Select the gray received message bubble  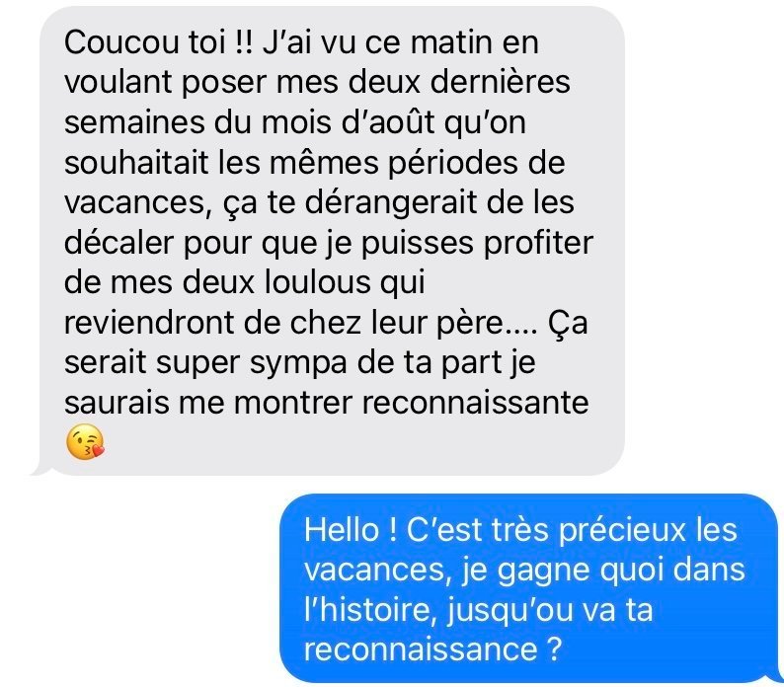(328, 241)
